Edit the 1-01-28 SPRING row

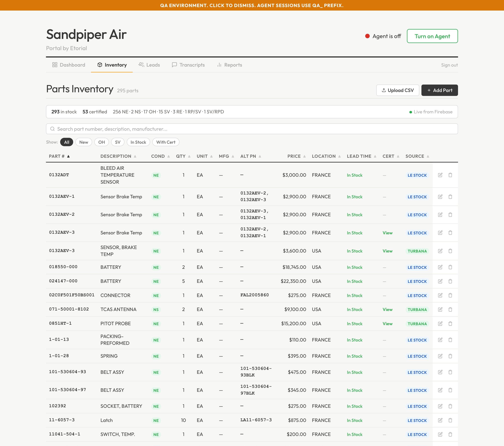point(440,356)
